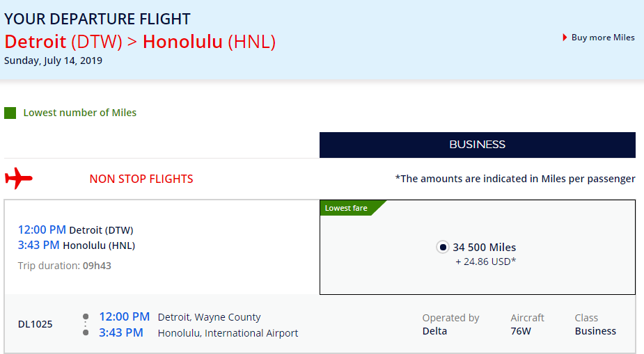
Task: Click the + 24.86 USD fee text
Action: tap(485, 262)
